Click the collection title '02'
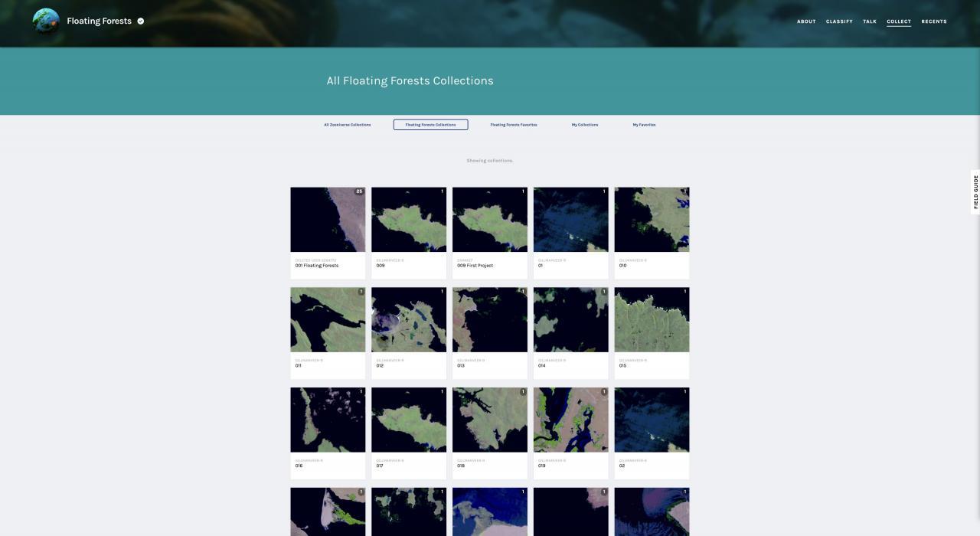The width and height of the screenshot is (980, 536). [622, 466]
